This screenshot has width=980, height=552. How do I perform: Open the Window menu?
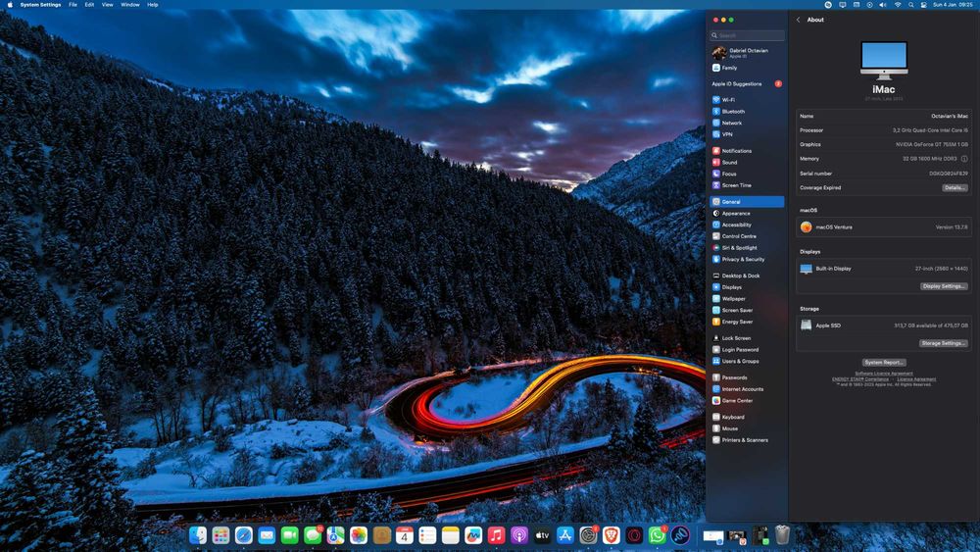pyautogui.click(x=130, y=4)
